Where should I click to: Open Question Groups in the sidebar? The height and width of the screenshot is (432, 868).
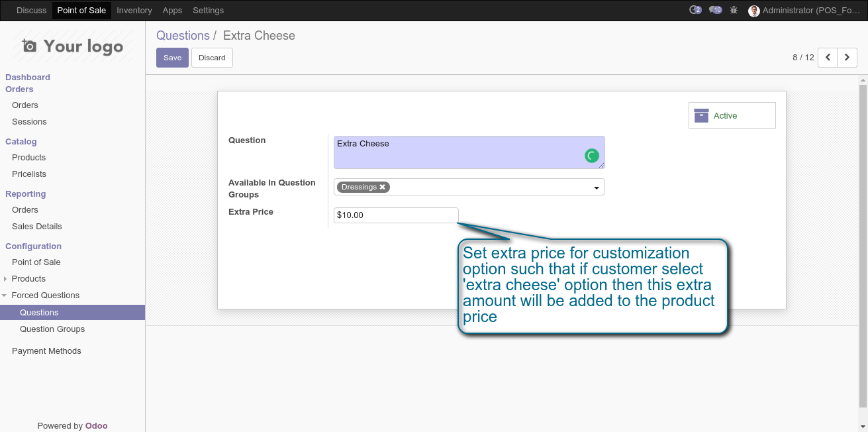pos(52,329)
